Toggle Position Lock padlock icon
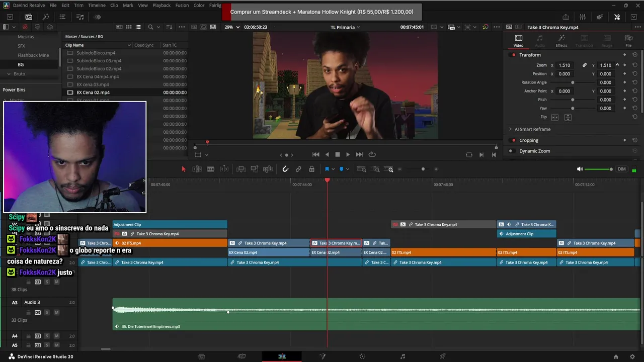Screen dimensions: 644x362 (x=311, y=169)
